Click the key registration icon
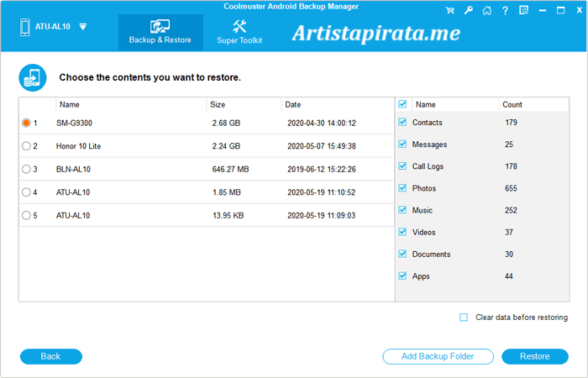Image resolution: width=588 pixels, height=378 pixels. (469, 10)
